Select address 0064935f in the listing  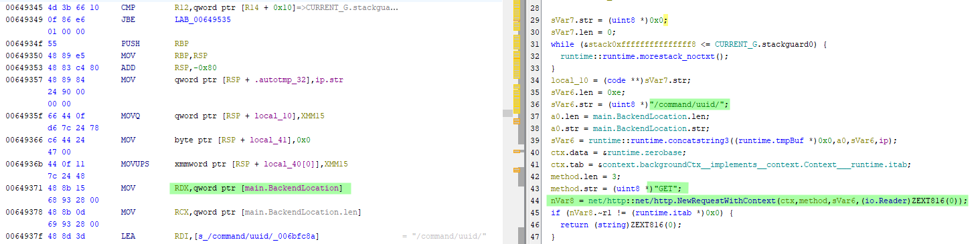pos(23,116)
